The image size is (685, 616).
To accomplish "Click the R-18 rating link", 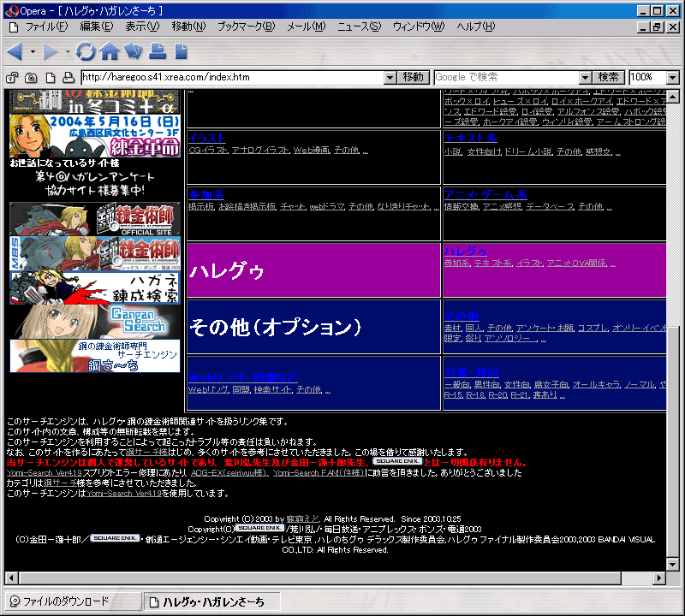I will (x=475, y=395).
